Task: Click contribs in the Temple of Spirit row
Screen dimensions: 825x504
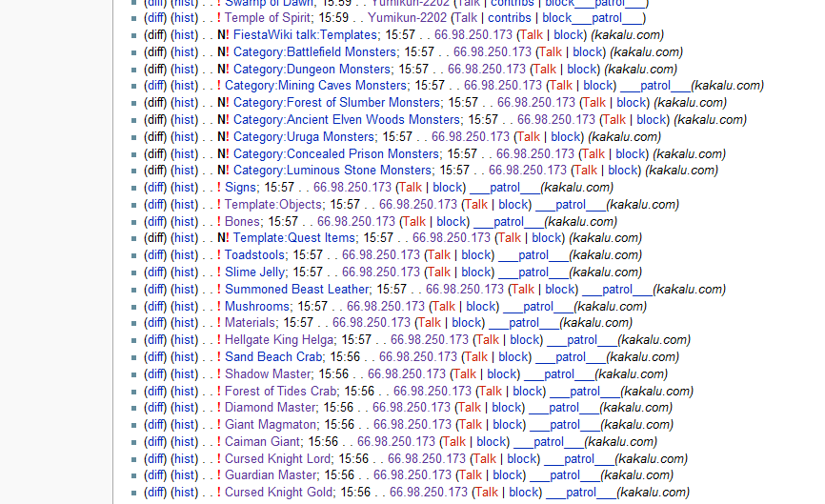Action: (x=510, y=18)
